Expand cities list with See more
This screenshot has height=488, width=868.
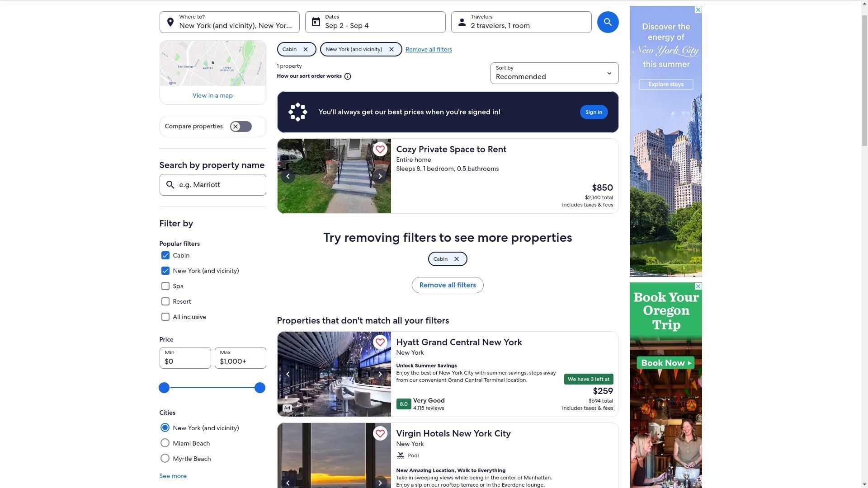173,476
